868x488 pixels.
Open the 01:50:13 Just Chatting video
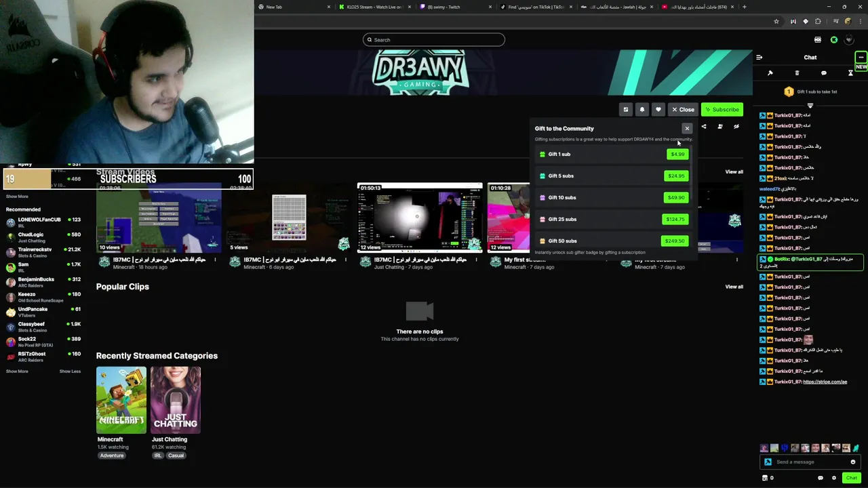[x=420, y=218]
